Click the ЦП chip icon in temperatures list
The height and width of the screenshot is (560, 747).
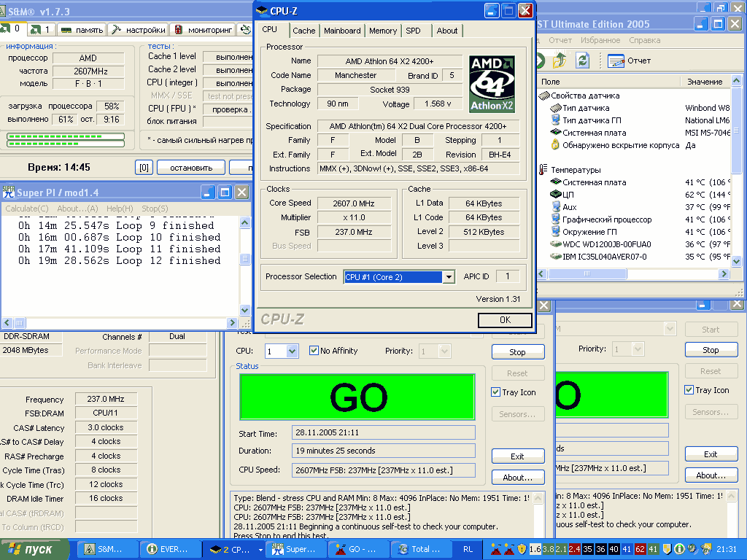(555, 195)
